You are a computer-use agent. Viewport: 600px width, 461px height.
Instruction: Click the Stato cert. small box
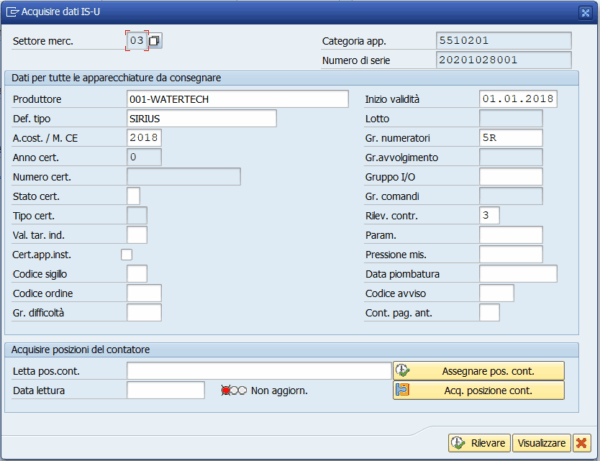click(134, 196)
